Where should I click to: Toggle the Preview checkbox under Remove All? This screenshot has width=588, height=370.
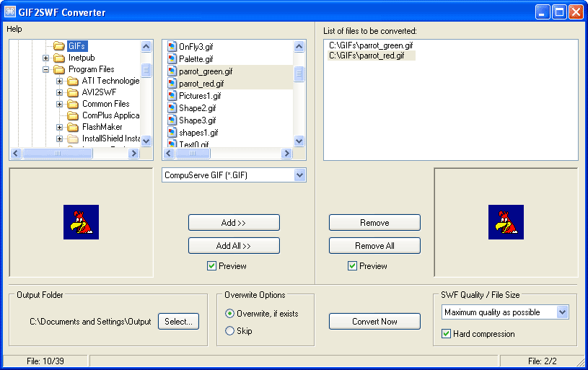point(352,266)
